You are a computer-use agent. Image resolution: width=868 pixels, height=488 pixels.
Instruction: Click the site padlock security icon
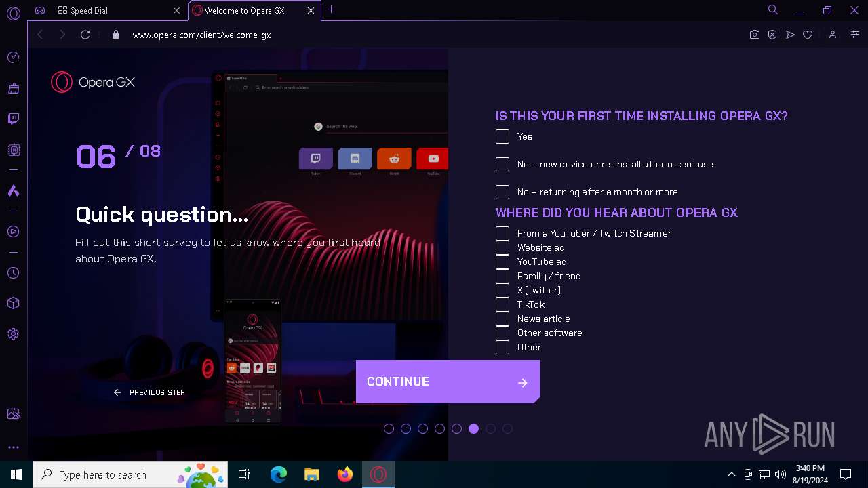[115, 35]
